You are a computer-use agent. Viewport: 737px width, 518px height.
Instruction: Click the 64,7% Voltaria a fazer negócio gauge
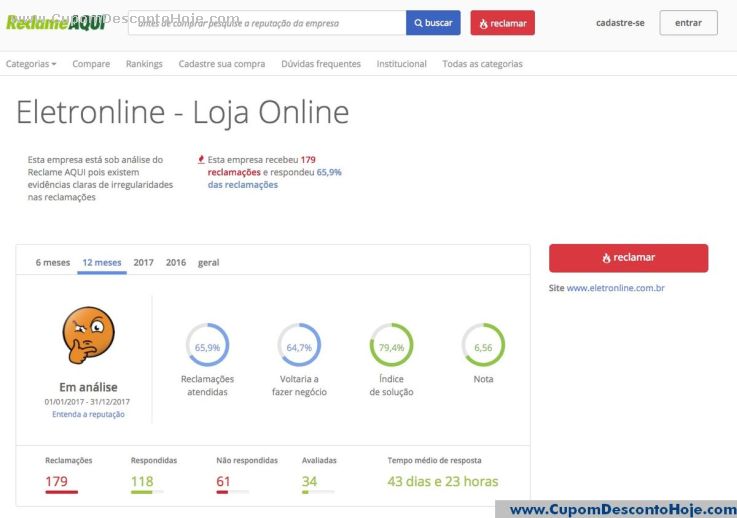(x=299, y=345)
